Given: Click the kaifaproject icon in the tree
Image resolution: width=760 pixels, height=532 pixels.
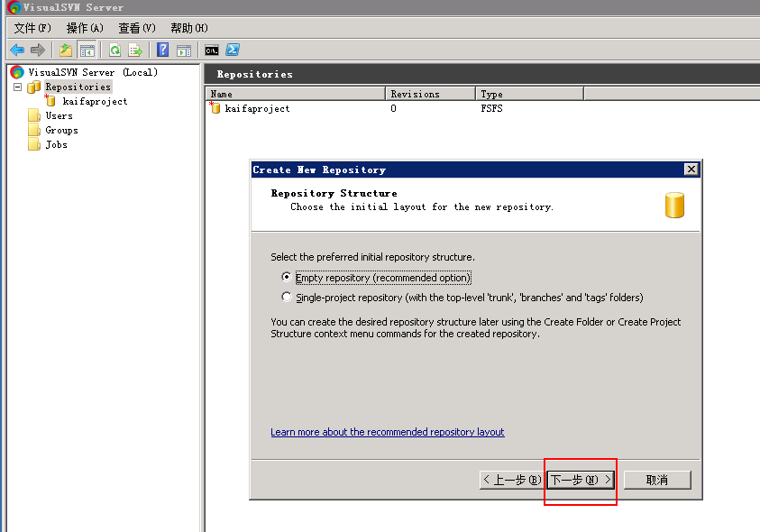Looking at the screenshot, I should click(50, 100).
